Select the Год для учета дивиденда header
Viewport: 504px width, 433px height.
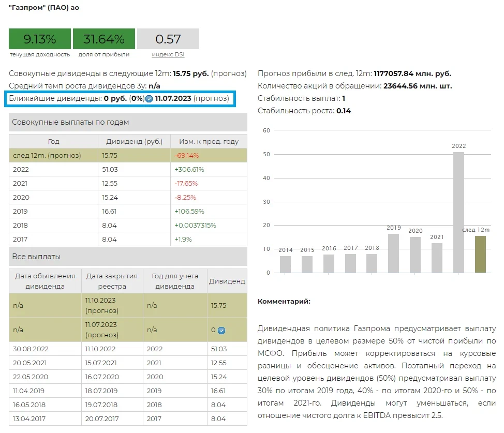point(175,281)
